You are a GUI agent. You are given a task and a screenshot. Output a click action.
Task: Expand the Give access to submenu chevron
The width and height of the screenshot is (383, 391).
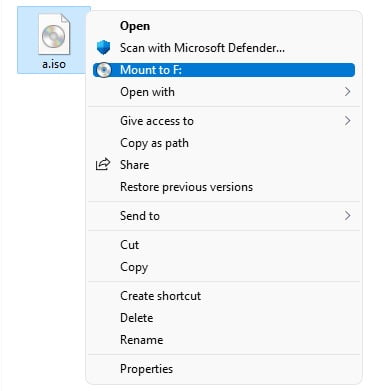click(x=348, y=121)
